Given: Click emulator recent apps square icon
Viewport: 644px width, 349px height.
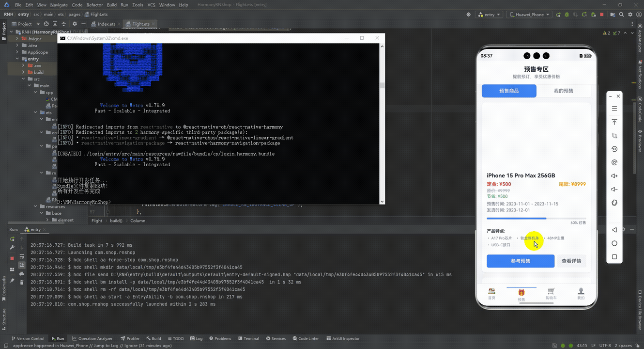Looking at the screenshot, I should click(614, 257).
